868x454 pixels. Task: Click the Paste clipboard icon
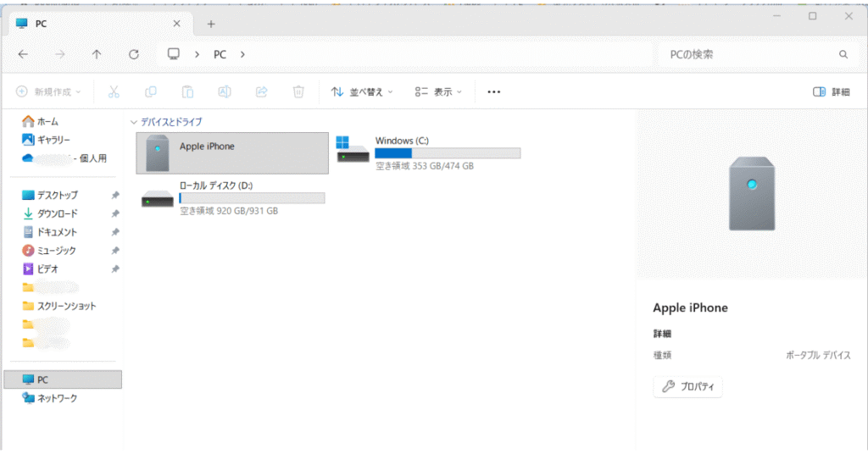click(x=188, y=91)
